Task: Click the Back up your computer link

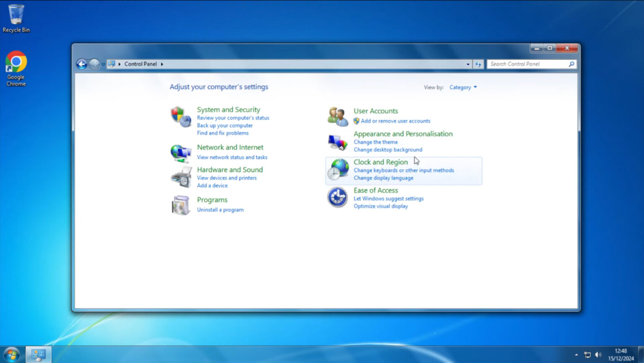Action: tap(225, 125)
